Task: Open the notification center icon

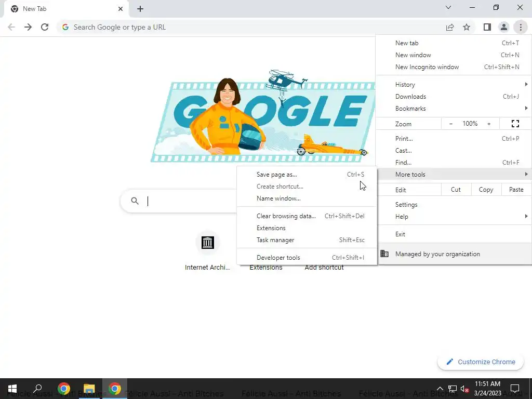Action: (x=515, y=389)
